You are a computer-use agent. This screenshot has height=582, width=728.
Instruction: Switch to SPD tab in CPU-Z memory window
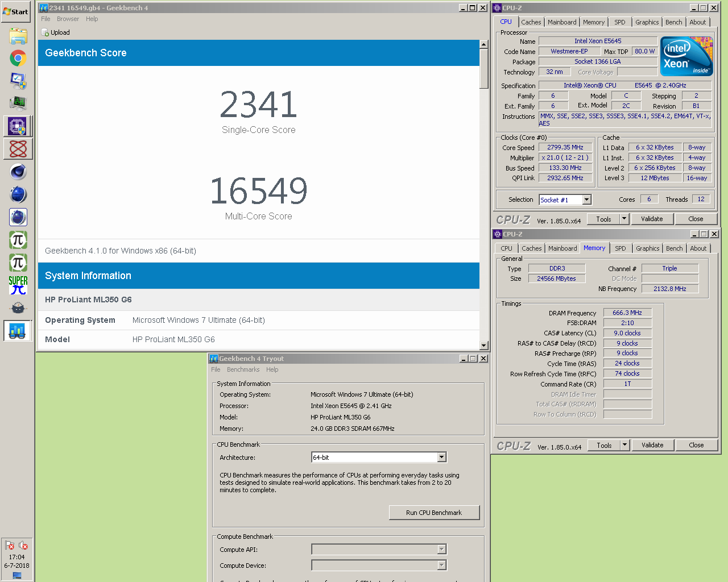point(621,248)
